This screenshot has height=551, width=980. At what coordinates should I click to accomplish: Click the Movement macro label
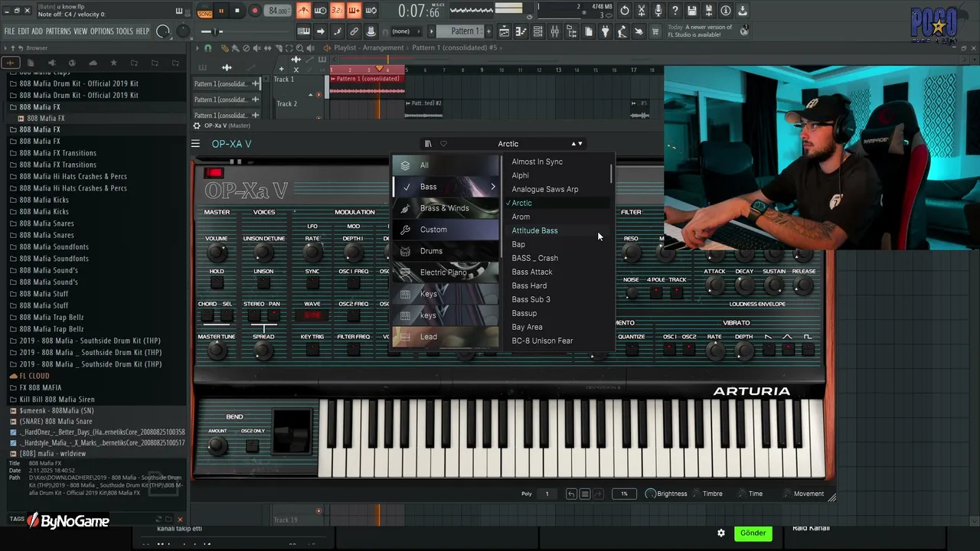coord(808,494)
